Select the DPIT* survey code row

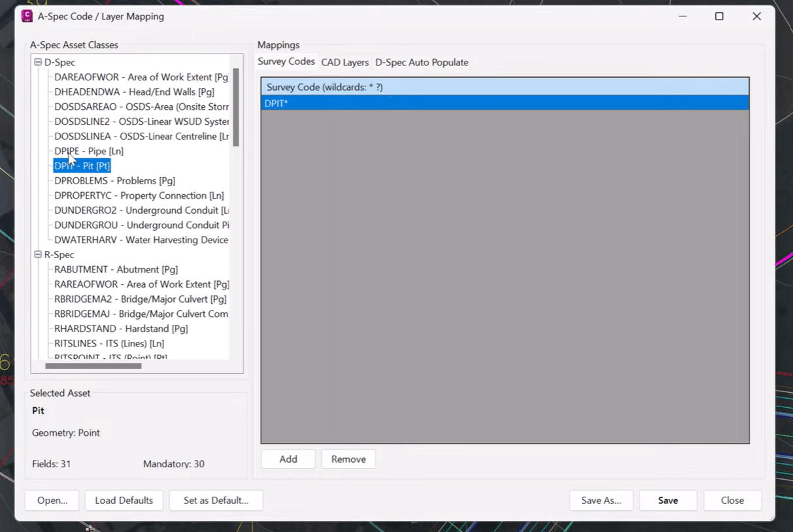505,103
